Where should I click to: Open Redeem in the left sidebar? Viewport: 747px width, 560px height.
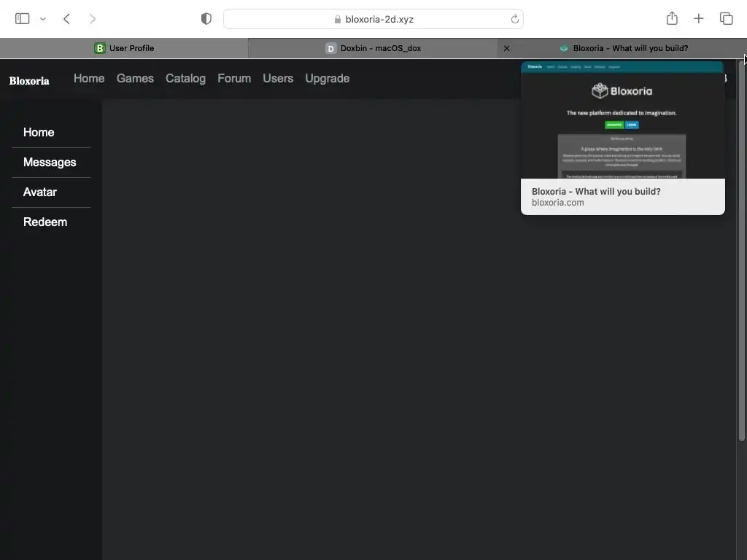click(45, 222)
